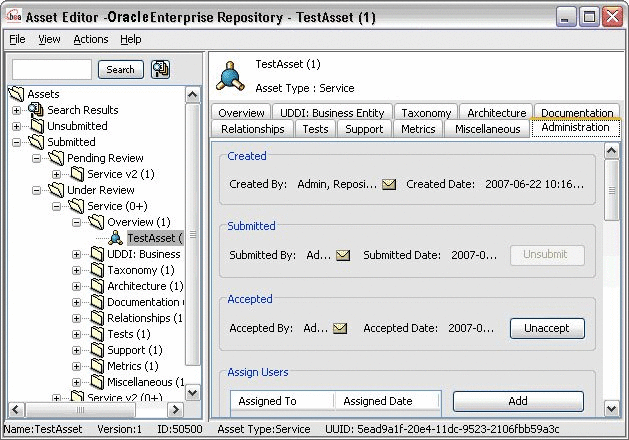Screen dimensions: 629x440
Task: Click the Add button under Assign Users
Action: pos(518,401)
